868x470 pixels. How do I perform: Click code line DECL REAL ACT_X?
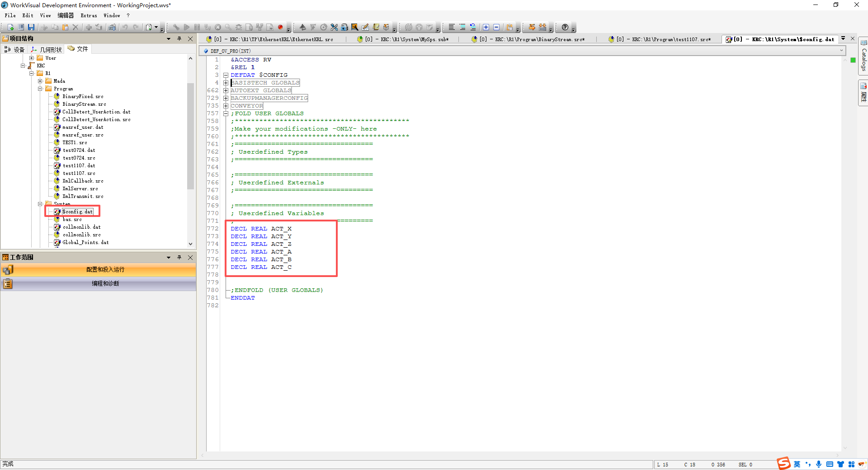click(261, 229)
